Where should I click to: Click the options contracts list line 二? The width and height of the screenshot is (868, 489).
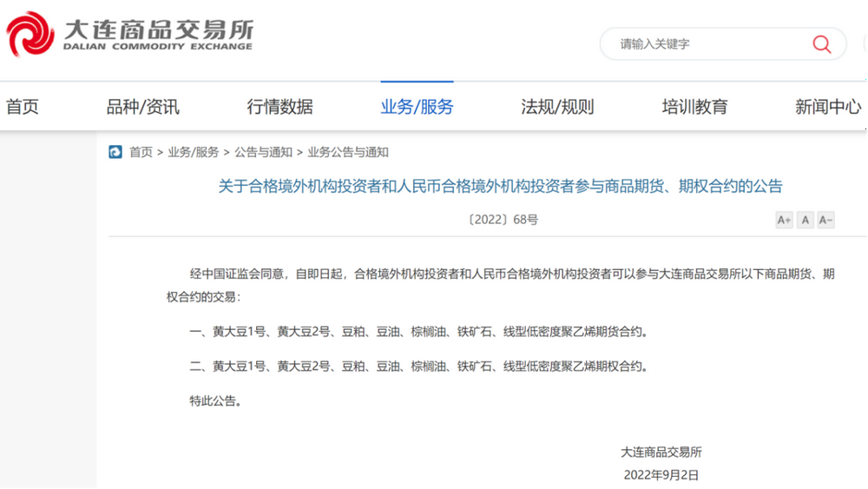click(x=419, y=366)
